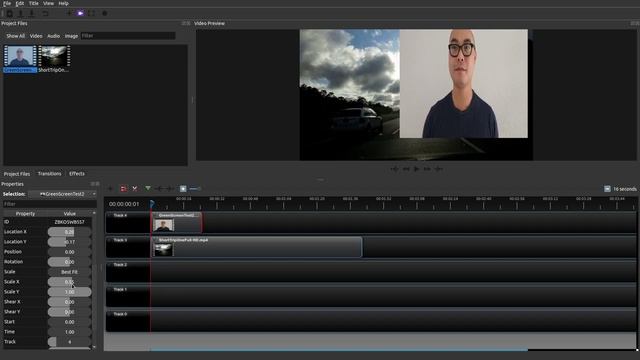Screen dimensions: 640x360
Task: Open the Track 4 menu arrow
Action: pos(109,216)
